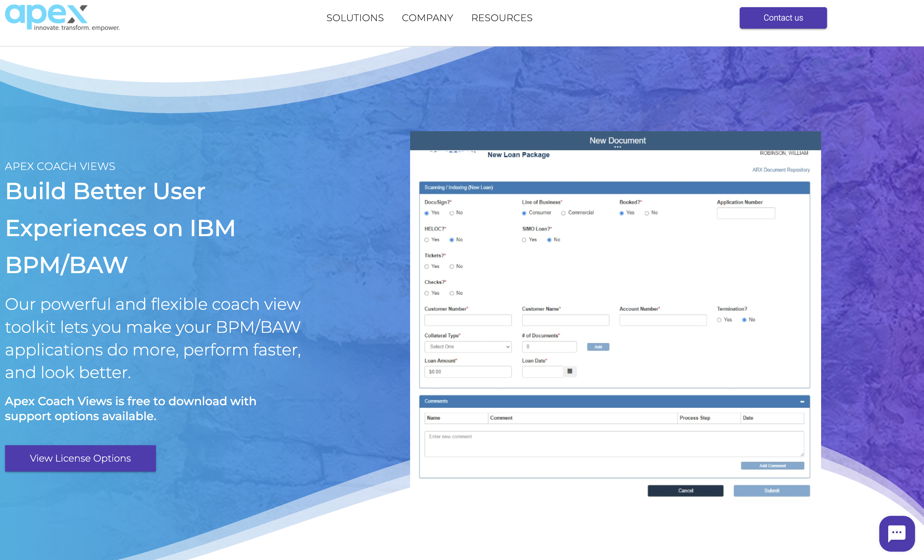Image resolution: width=924 pixels, height=560 pixels.
Task: Click the Loan Date calendar icon
Action: (x=570, y=371)
